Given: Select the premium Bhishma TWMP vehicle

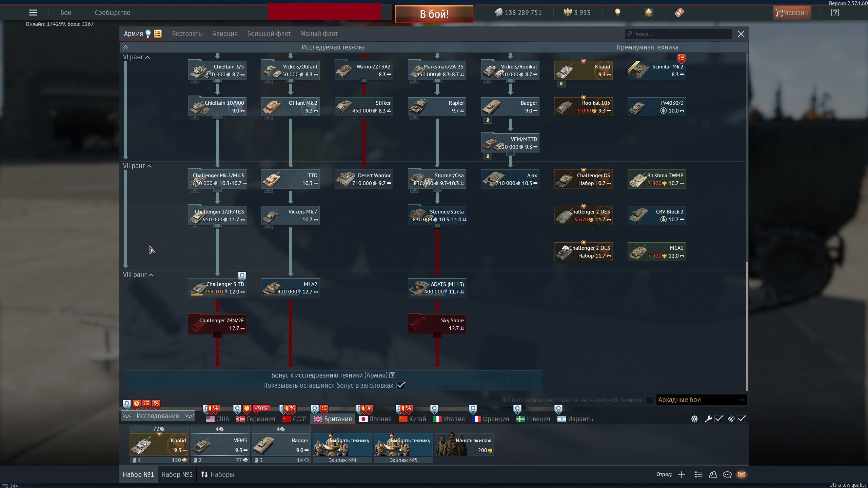Looking at the screenshot, I should click(657, 179).
